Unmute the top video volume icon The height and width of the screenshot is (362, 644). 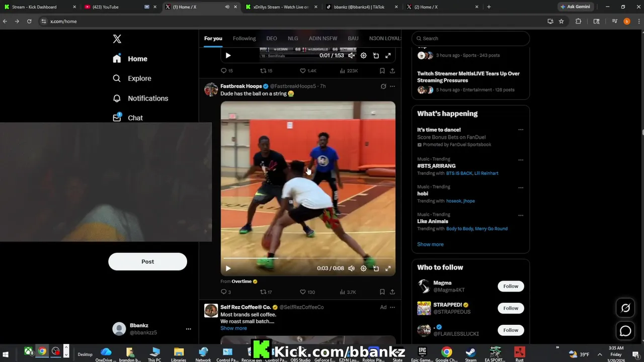352,55
